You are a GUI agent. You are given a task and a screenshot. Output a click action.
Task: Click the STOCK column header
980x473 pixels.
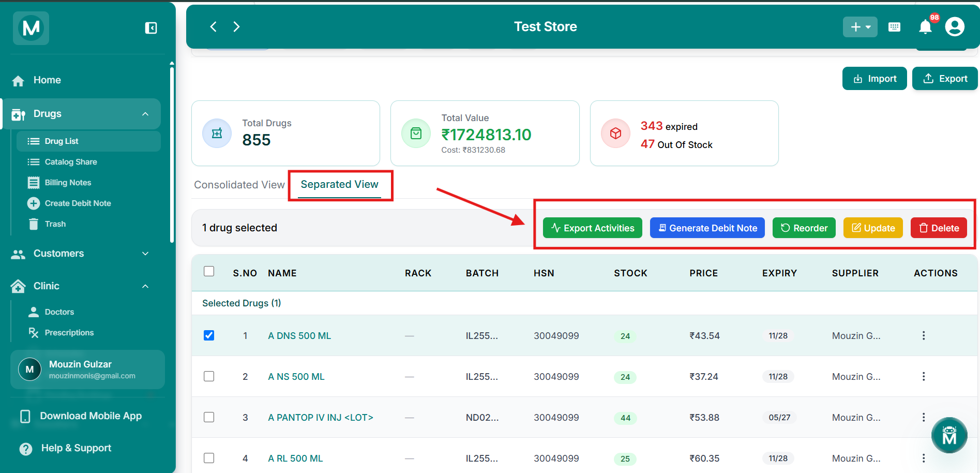pos(630,273)
